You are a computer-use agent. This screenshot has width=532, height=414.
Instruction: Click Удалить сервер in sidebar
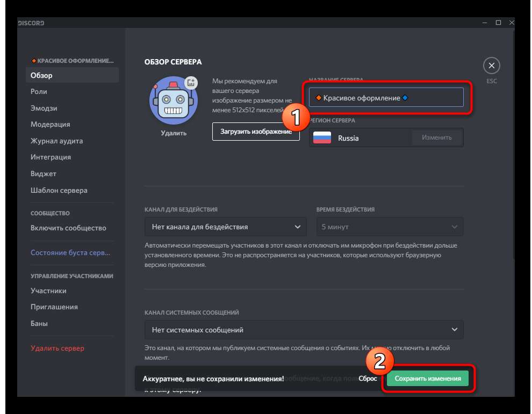[x=57, y=348]
